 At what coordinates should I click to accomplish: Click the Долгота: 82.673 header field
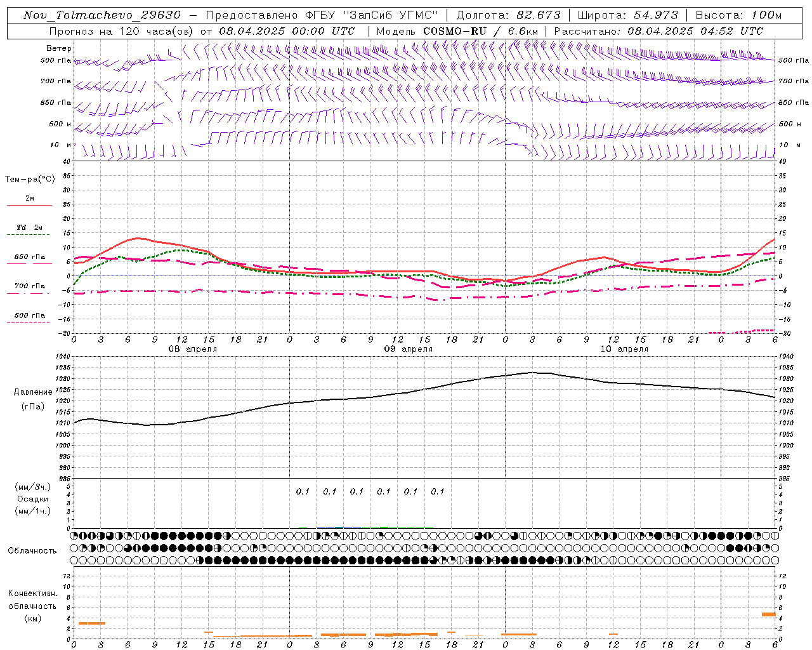coord(509,15)
